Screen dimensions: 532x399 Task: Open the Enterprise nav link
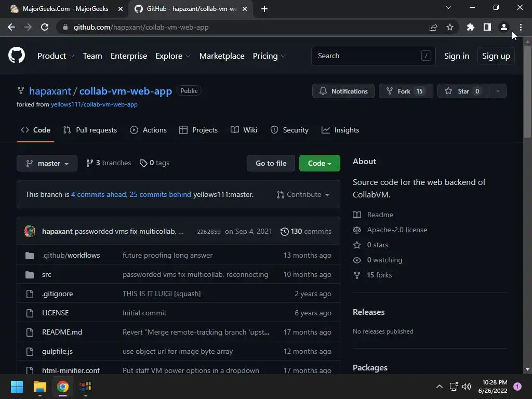pyautogui.click(x=129, y=56)
